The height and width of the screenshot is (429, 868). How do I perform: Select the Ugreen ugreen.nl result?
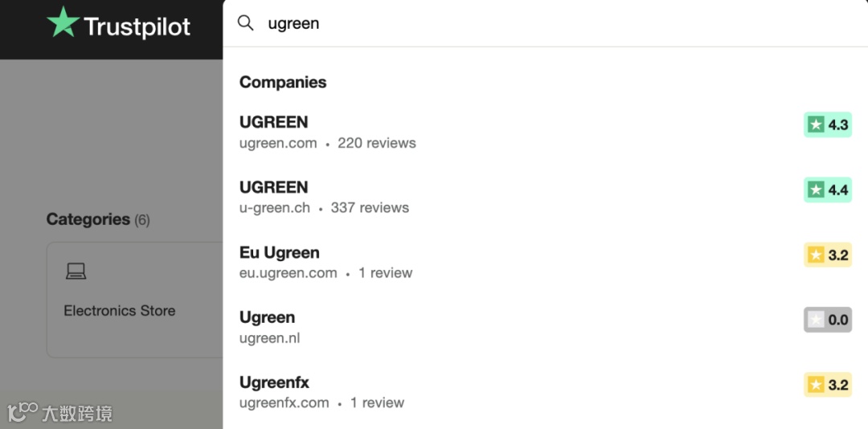[545, 327]
